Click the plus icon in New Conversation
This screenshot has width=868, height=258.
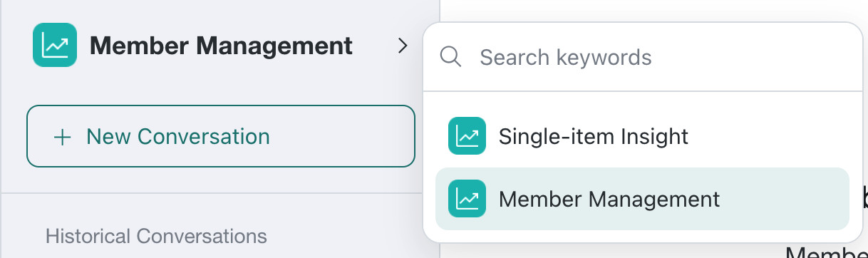pos(63,137)
